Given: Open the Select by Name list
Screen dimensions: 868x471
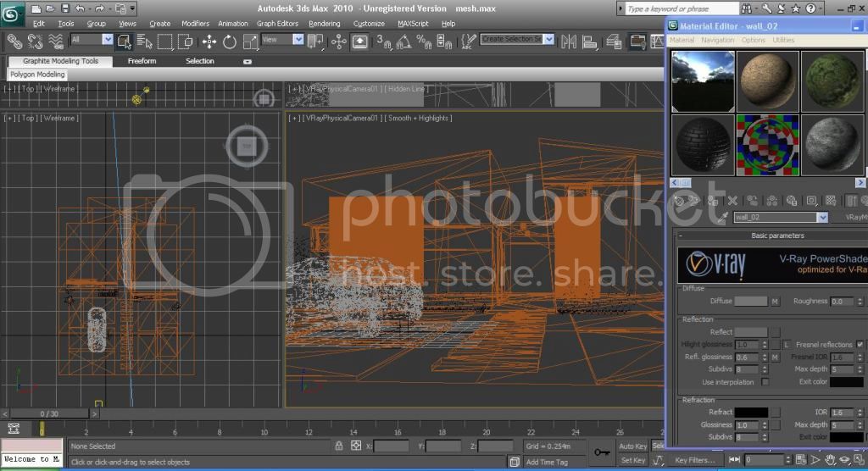Looking at the screenshot, I should (144, 41).
